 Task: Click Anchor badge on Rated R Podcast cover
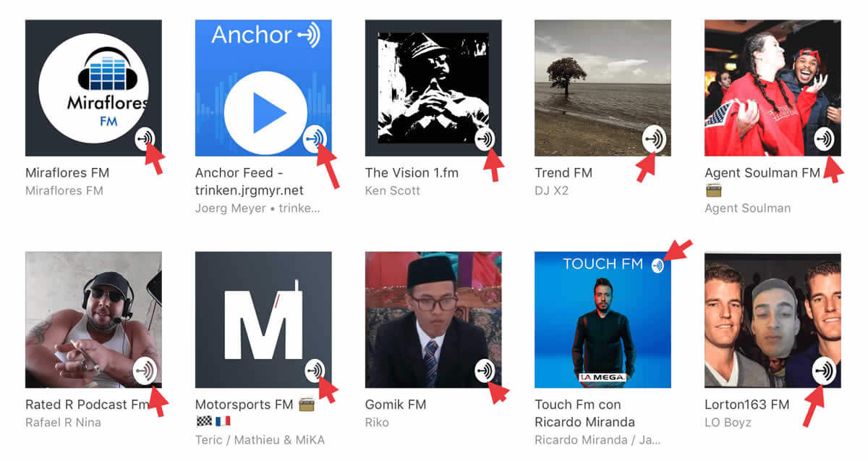[x=147, y=371]
